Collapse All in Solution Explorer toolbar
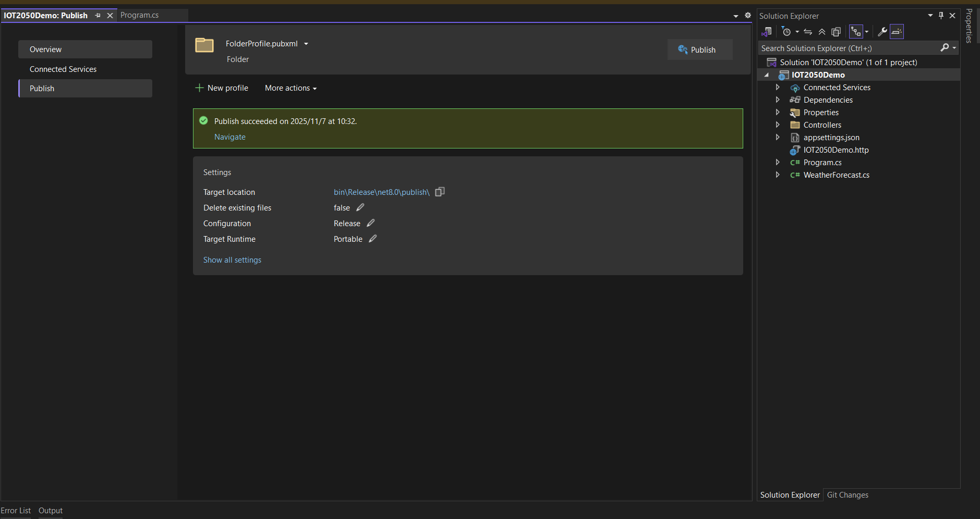The height and width of the screenshot is (519, 980). coord(822,32)
